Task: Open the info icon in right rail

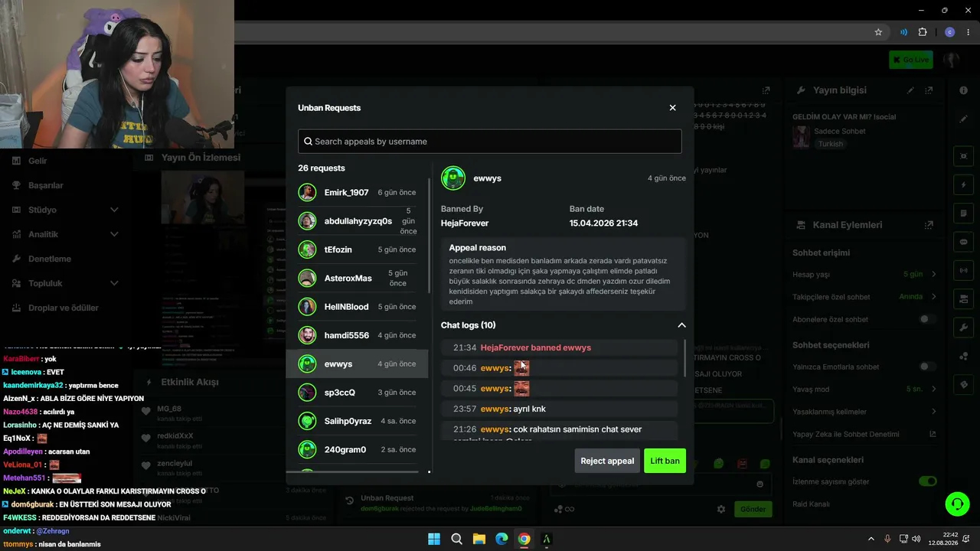Action: pyautogui.click(x=963, y=90)
